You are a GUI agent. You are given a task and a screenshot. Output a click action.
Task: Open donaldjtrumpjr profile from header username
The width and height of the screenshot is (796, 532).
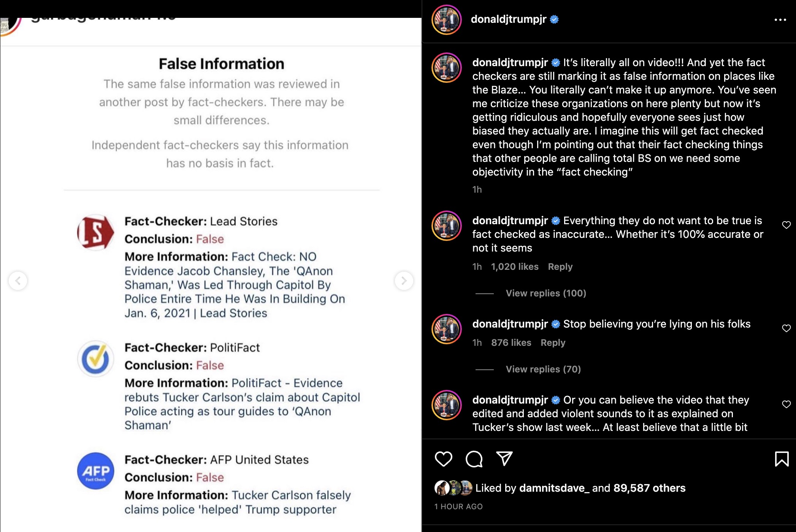(x=508, y=19)
